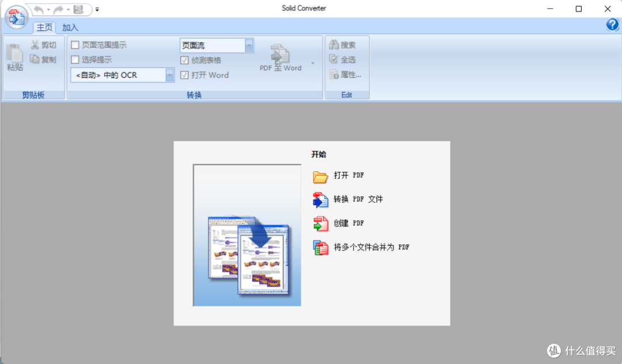Customize the quick access toolbar arrow
This screenshot has height=364, width=622.
tap(97, 9)
